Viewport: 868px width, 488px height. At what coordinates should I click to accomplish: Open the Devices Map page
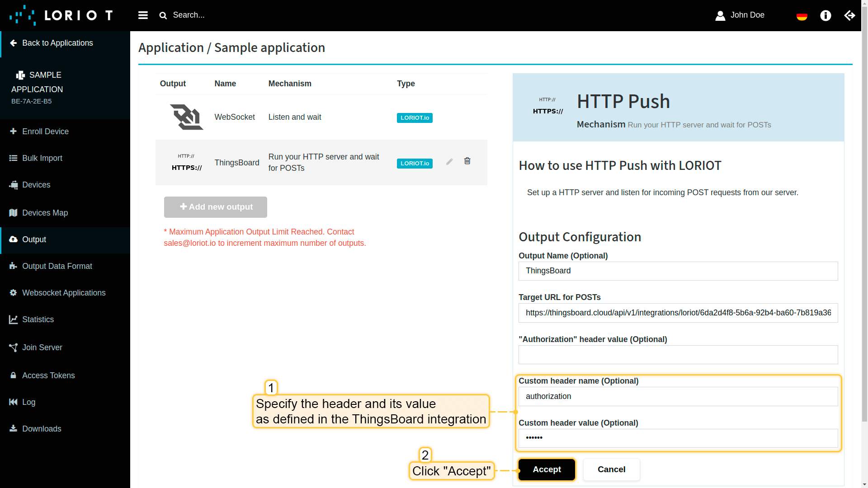click(45, 213)
